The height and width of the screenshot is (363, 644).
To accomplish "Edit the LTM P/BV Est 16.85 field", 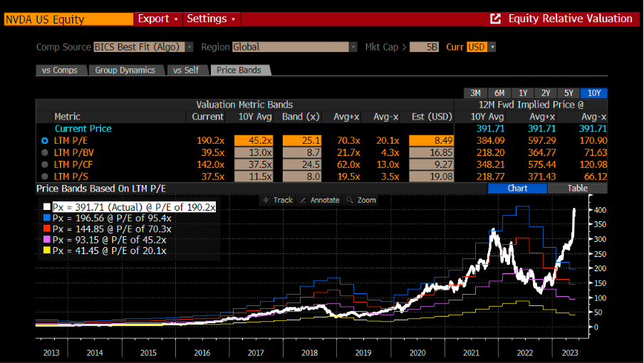I will click(431, 152).
